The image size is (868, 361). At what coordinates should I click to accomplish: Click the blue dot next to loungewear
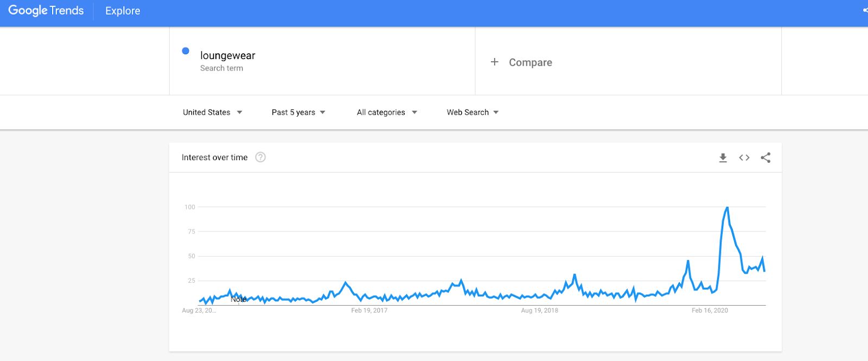[x=186, y=51]
